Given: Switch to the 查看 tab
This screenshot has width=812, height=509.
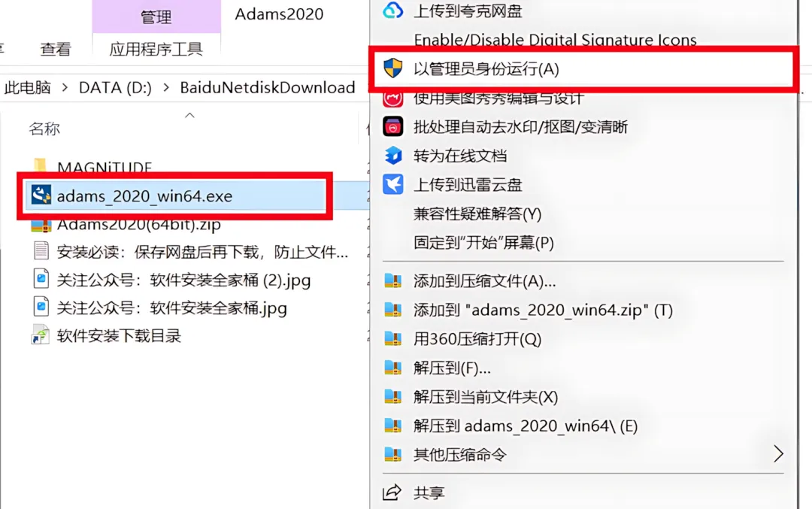Looking at the screenshot, I should coord(56,49).
